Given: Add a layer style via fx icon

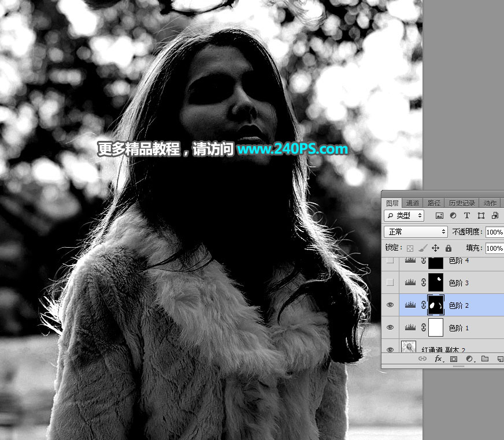Looking at the screenshot, I should pyautogui.click(x=438, y=359).
